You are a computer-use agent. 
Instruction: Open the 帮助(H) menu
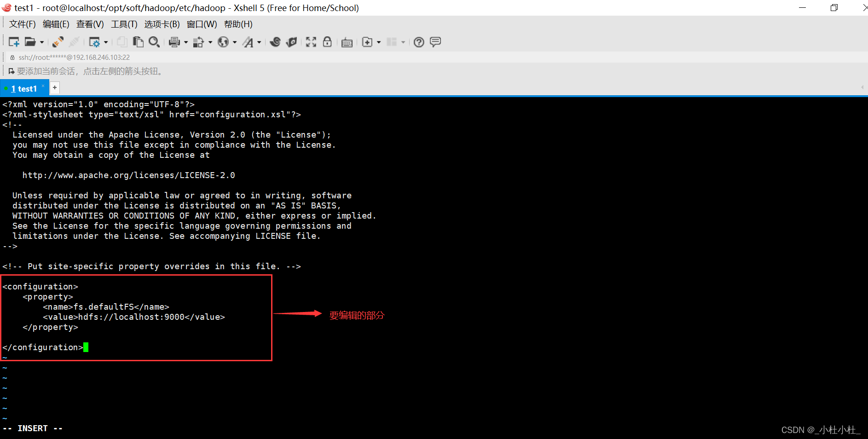[238, 24]
